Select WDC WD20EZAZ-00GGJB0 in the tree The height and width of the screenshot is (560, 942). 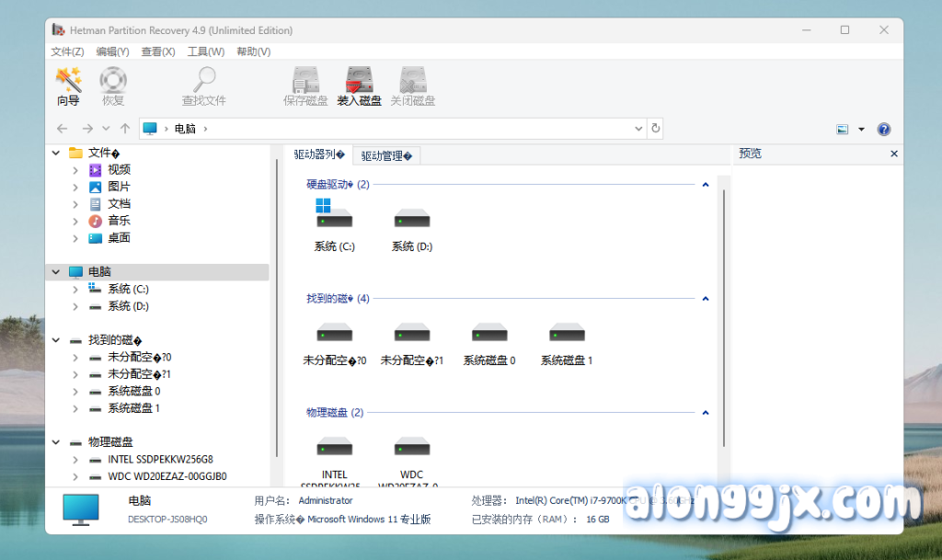click(x=167, y=476)
